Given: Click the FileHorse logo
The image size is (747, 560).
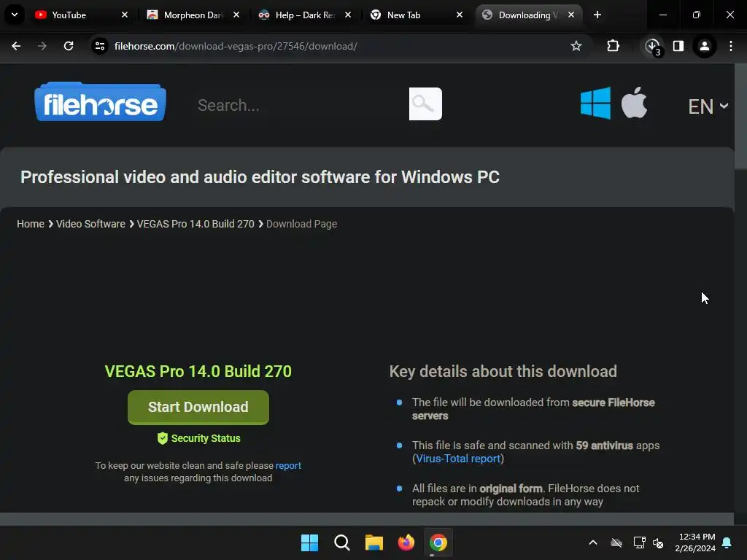Looking at the screenshot, I should pos(100,101).
